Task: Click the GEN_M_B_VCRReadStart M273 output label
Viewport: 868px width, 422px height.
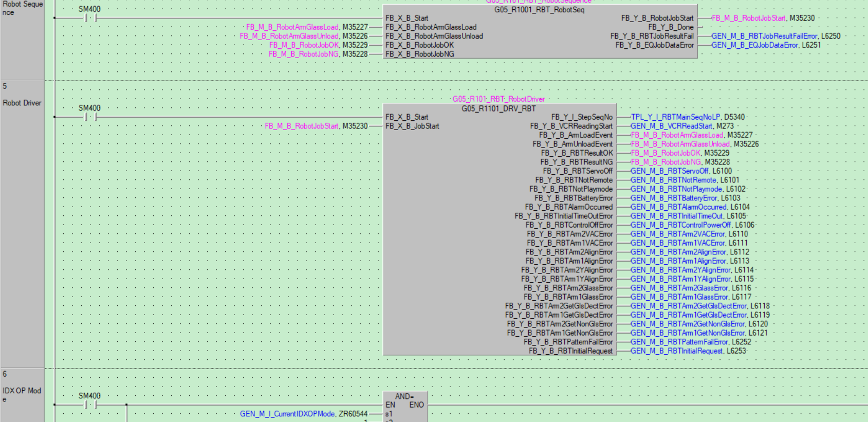Action: click(x=682, y=126)
